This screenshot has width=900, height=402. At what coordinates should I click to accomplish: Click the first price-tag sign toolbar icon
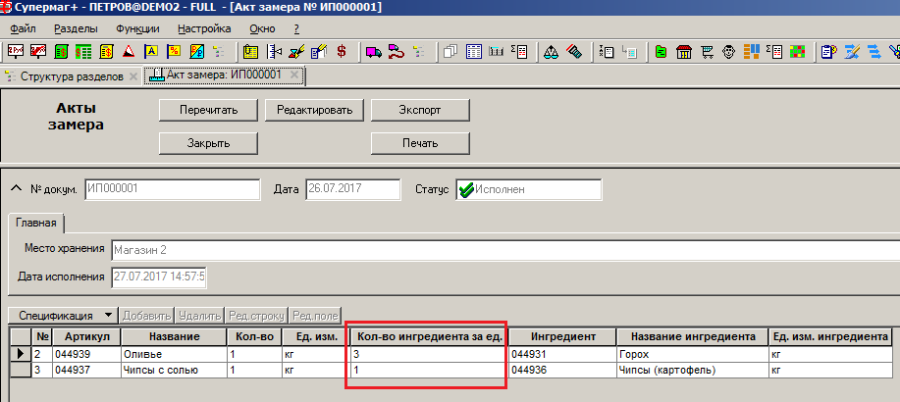point(15,52)
